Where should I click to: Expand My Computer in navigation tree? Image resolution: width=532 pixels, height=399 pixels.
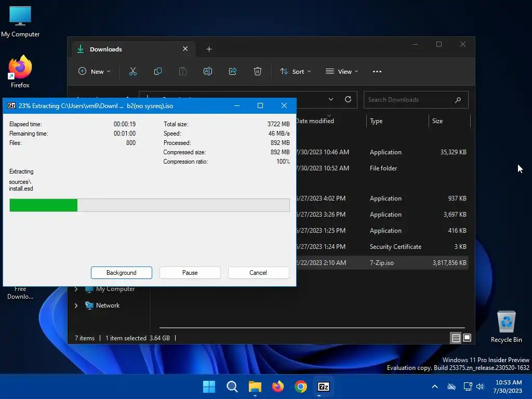76,289
